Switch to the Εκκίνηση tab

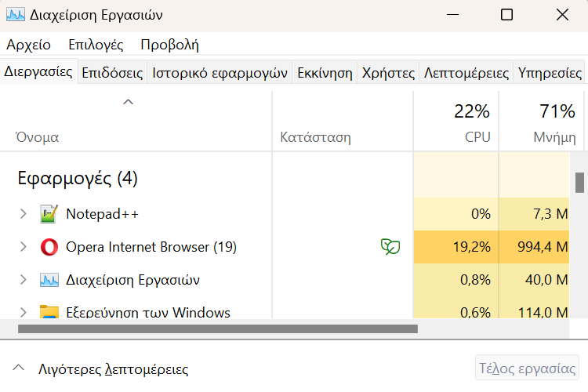[325, 72]
